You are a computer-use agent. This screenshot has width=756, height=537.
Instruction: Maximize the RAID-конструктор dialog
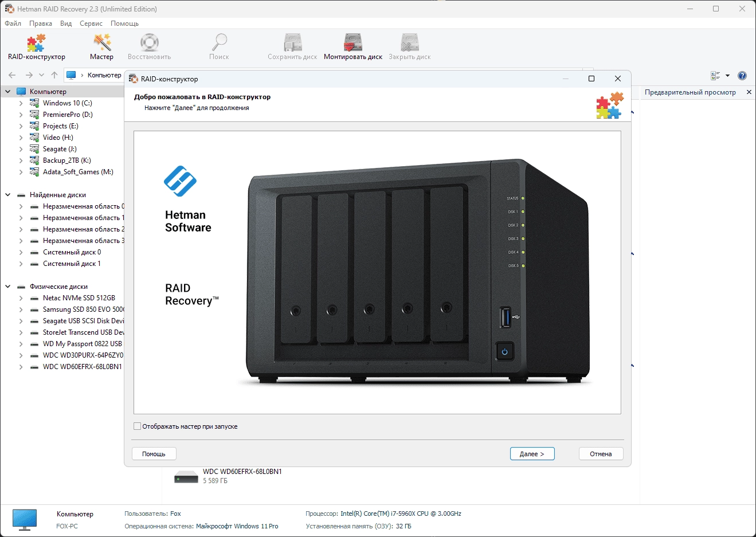(x=592, y=79)
